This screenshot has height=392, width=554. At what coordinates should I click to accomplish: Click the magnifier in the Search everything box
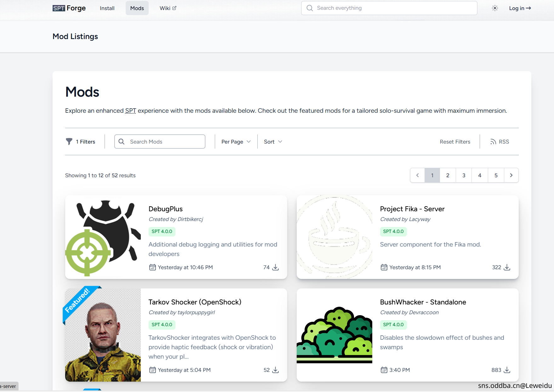click(310, 8)
